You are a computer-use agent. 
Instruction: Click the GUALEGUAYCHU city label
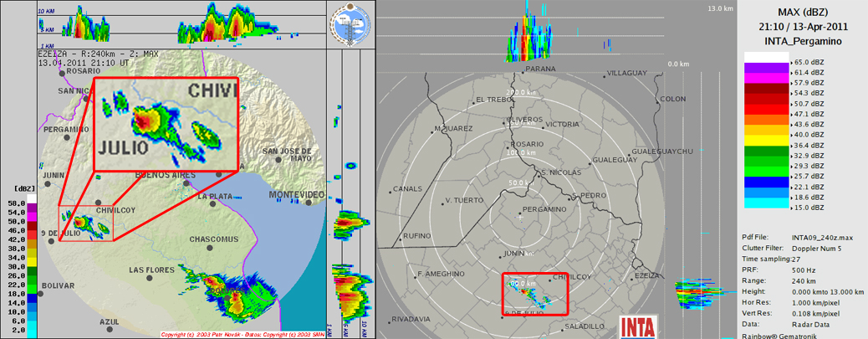(x=662, y=152)
